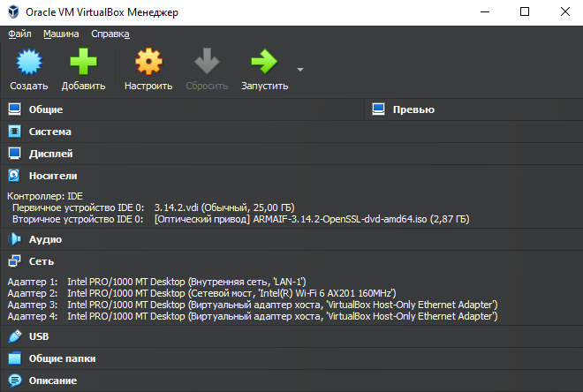Open the Общие section heading
The image size is (583, 392).
46,109
